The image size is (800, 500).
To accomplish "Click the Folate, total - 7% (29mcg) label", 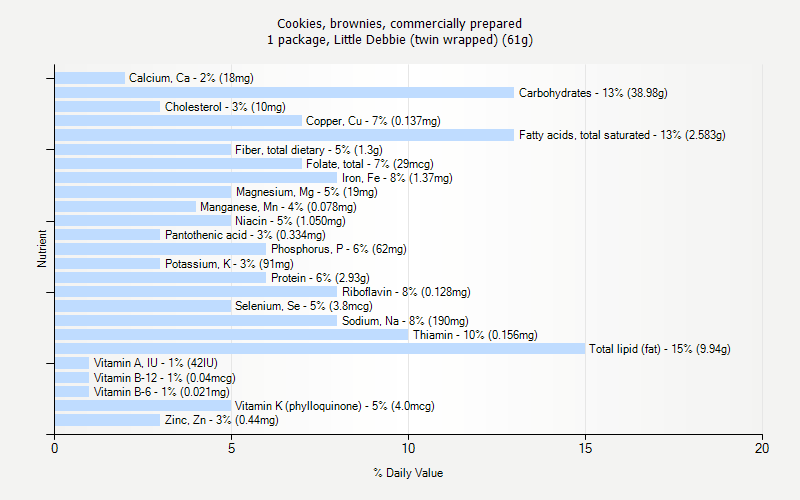I will [x=369, y=164].
